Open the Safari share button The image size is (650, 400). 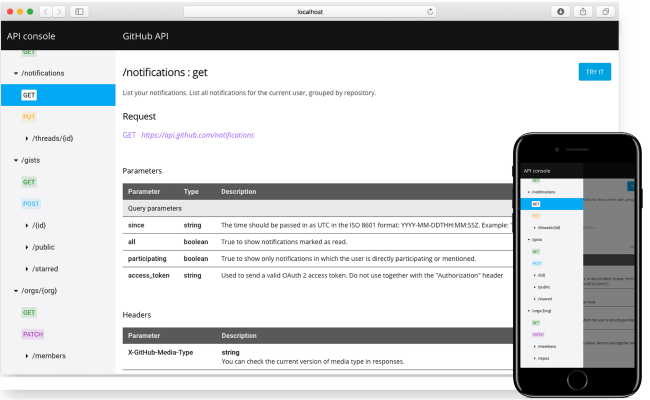pyautogui.click(x=583, y=12)
